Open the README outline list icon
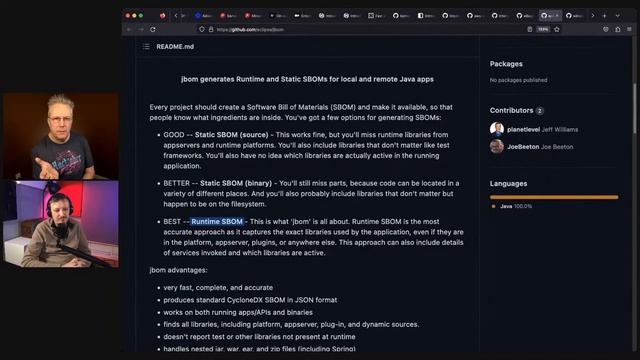The height and width of the screenshot is (360, 640). 146,47
